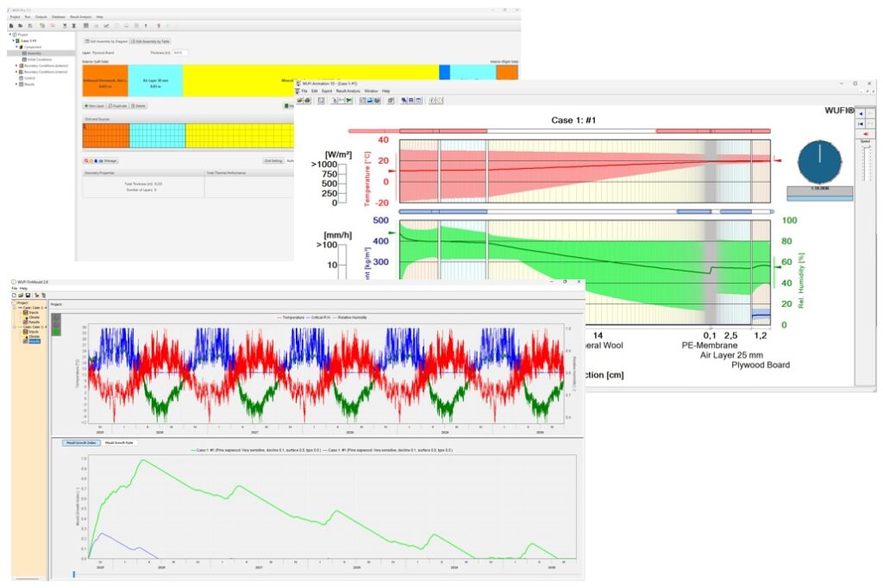Image resolution: width=883 pixels, height=588 pixels.
Task: Open the Database menu in WUFI Pro
Action: click(58, 16)
